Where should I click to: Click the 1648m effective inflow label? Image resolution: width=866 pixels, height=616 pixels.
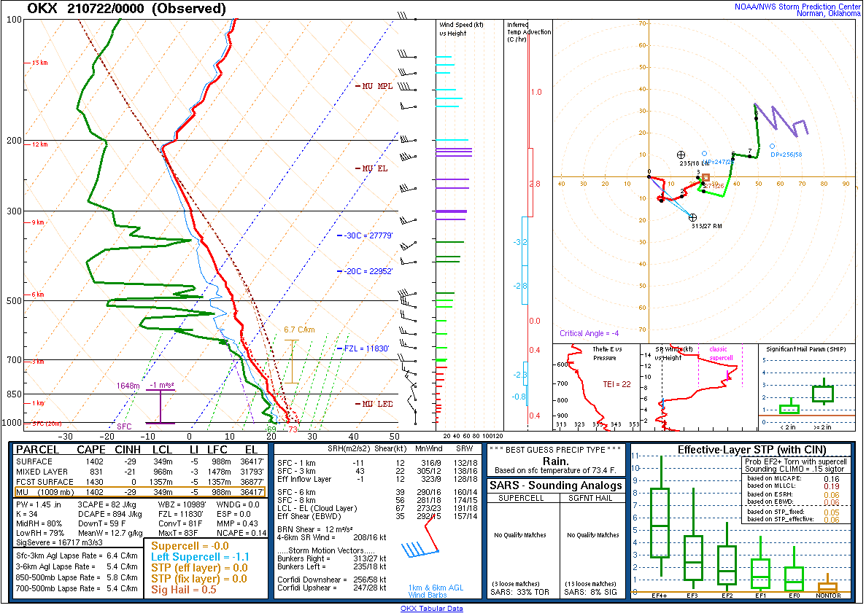[128, 386]
